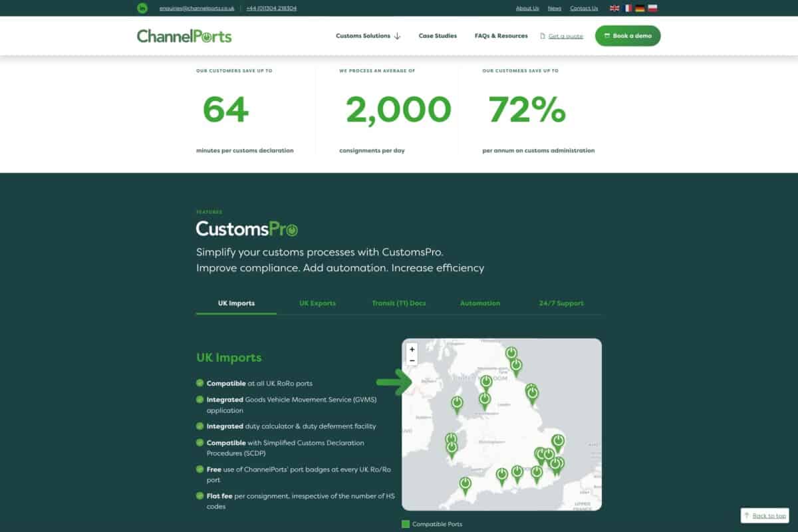This screenshot has width=798, height=532.
Task: Select the Holyhead port pin on Anglesey
Action: (457, 405)
